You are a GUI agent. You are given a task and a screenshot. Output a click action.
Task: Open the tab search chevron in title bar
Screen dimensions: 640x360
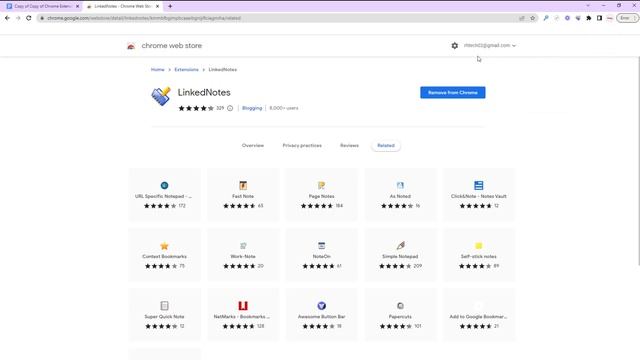click(x=588, y=6)
